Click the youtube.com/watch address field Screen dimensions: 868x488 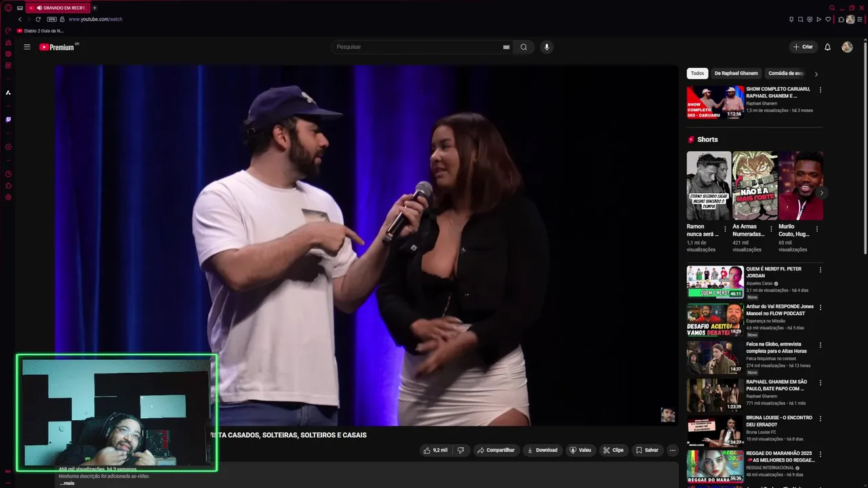[x=96, y=19]
